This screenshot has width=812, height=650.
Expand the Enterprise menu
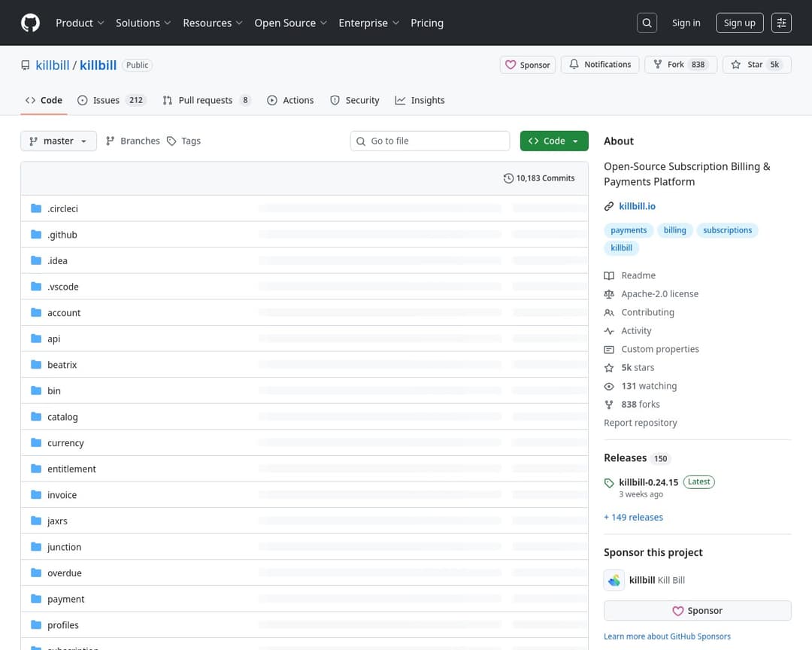[x=368, y=23]
